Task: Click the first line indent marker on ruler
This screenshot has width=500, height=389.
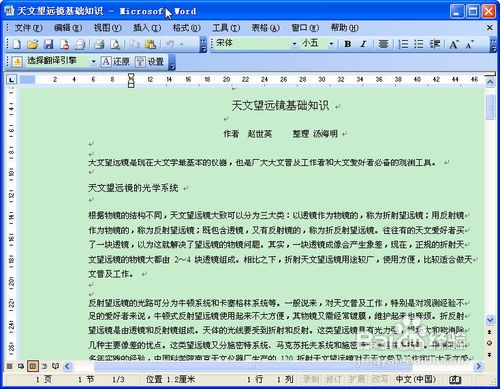Action: 131,76
